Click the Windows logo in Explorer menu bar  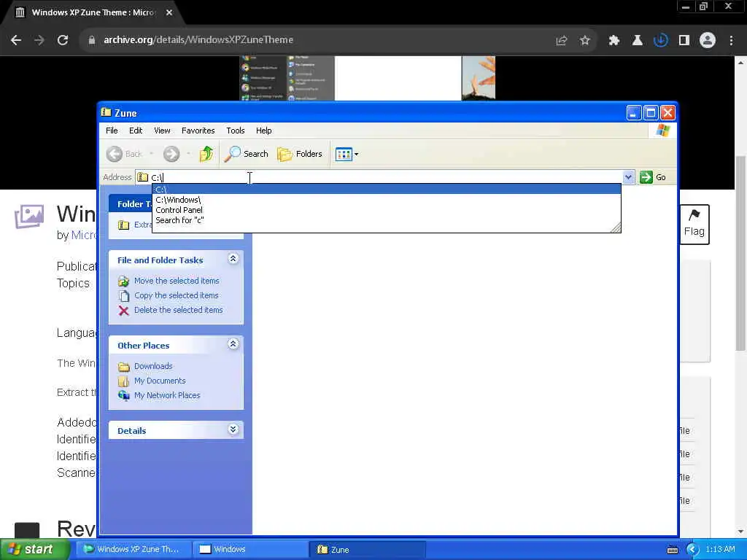click(662, 131)
